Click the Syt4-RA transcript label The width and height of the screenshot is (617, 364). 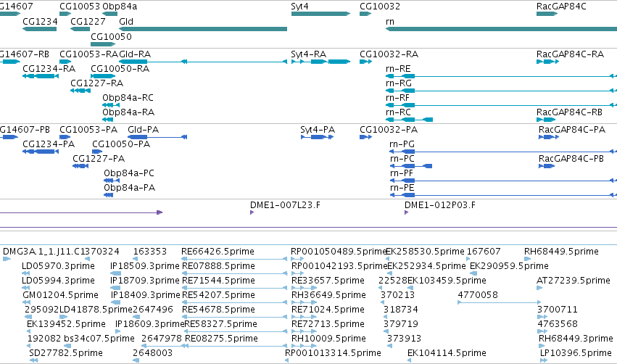point(309,54)
